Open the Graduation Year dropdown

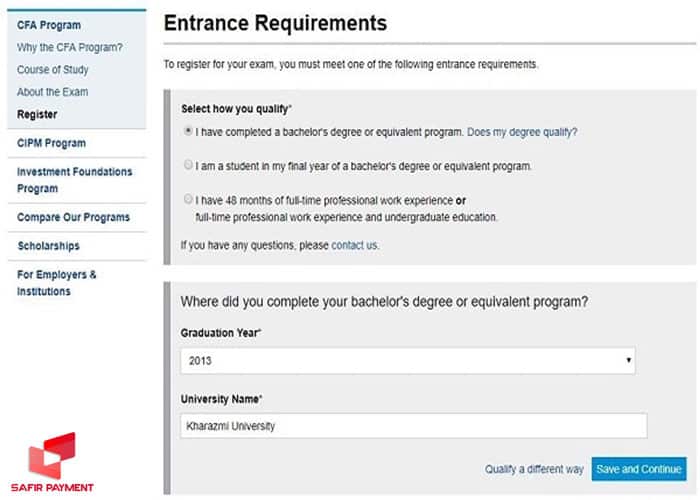(408, 360)
